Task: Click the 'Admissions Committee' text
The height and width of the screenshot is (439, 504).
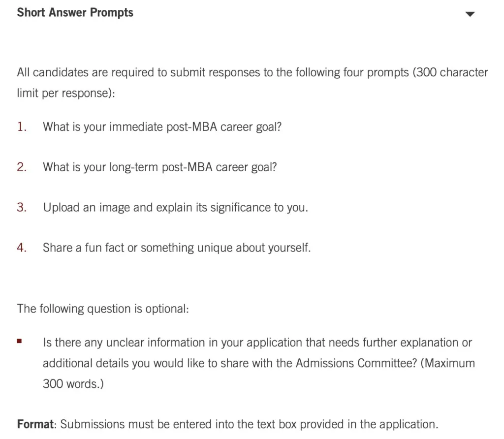Action: [356, 363]
